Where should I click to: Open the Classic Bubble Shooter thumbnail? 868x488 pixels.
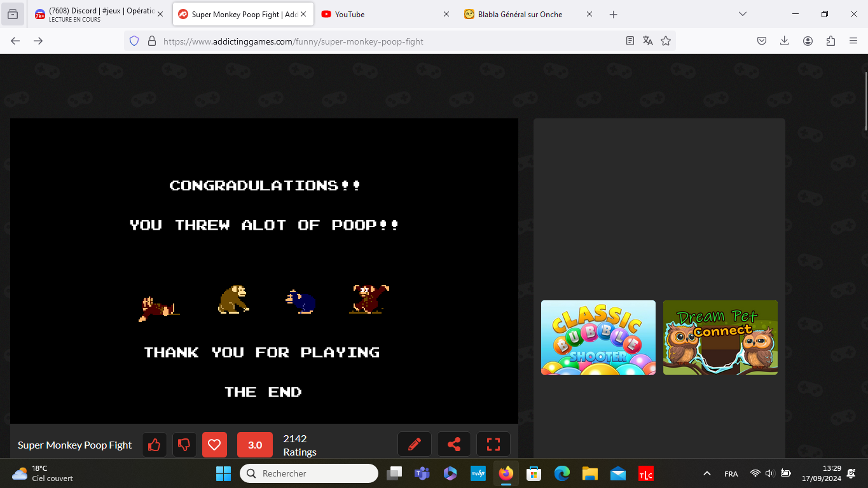[x=598, y=337]
